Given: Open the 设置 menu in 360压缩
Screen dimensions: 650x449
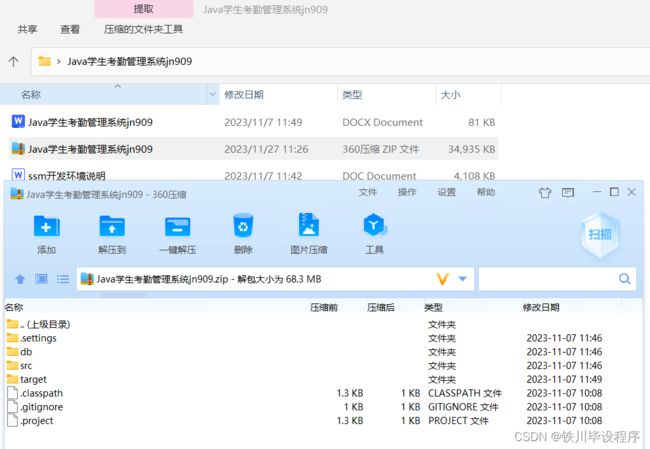Looking at the screenshot, I should point(446,192).
